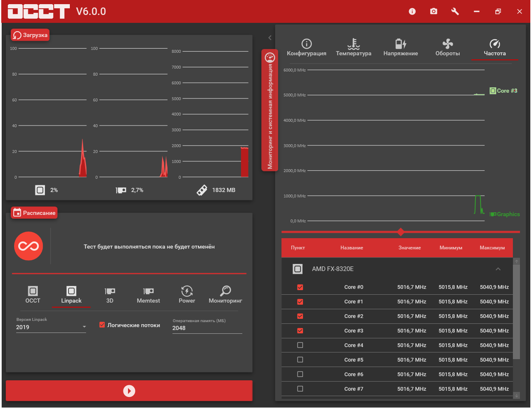
Task: Click the Core #3 graph legend icon
Action: tap(493, 91)
